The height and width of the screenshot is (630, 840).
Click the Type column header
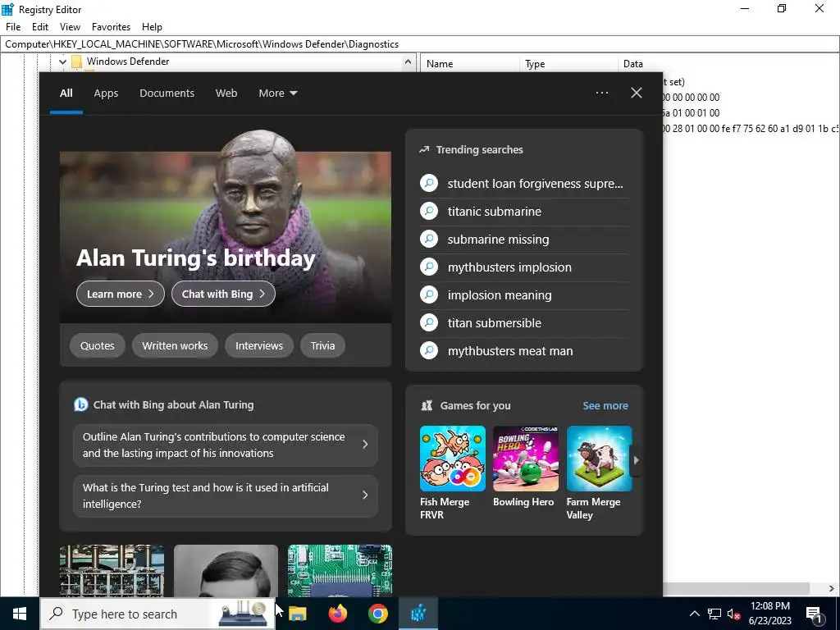[568, 64]
